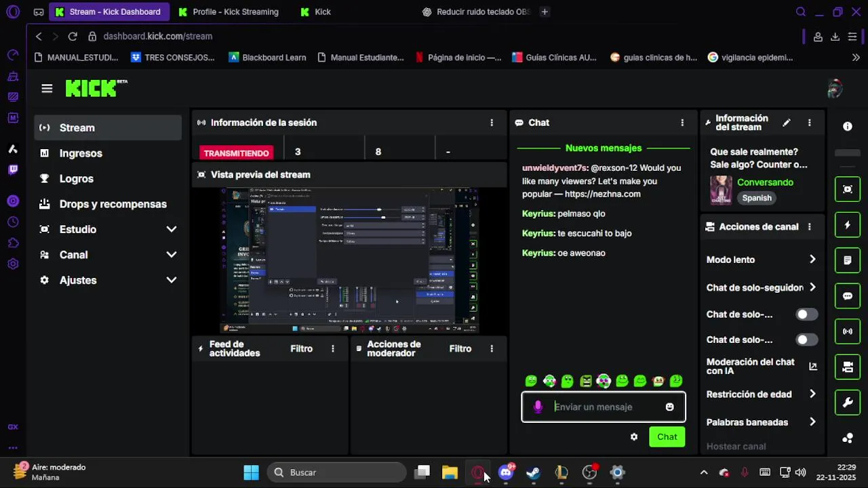Toggle the wrench channel actions widget icon
The width and height of the screenshot is (868, 488).
pos(848,403)
